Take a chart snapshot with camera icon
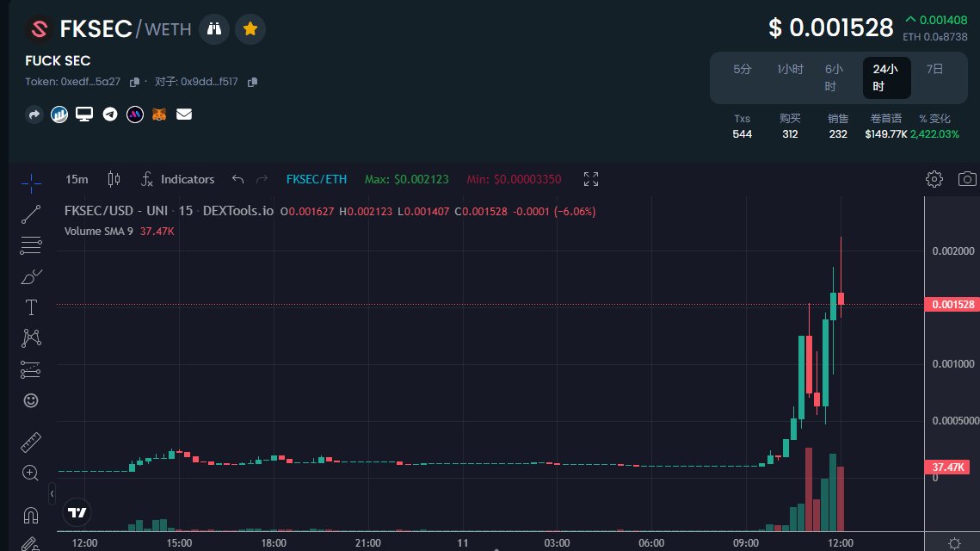This screenshot has width=980, height=551. point(967,179)
